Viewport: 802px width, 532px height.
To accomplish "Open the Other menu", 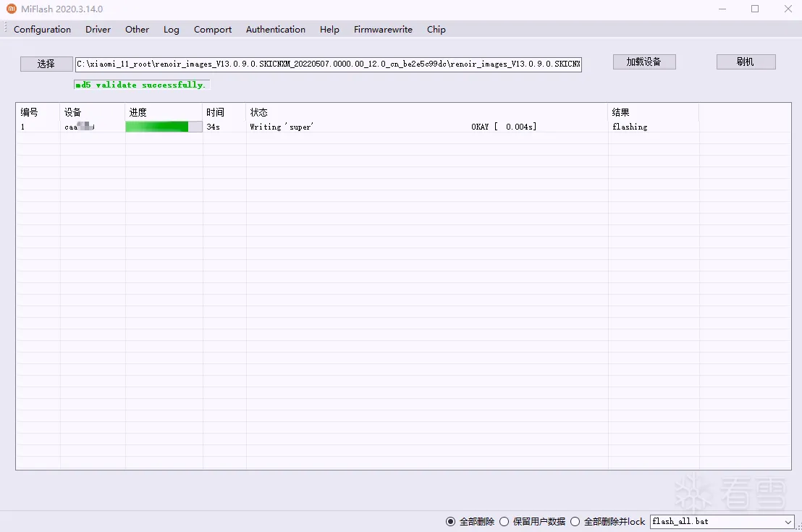I will (137, 29).
